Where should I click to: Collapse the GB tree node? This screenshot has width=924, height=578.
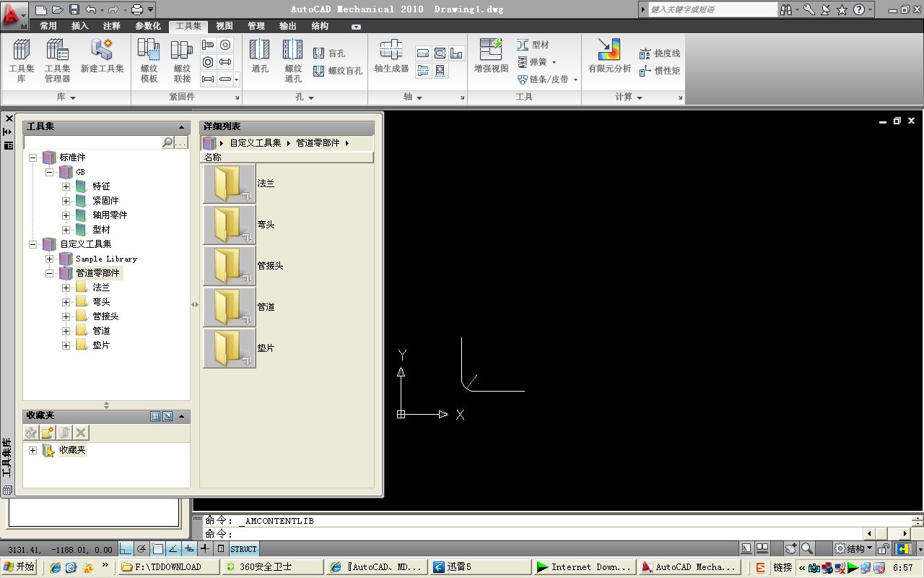(x=50, y=172)
